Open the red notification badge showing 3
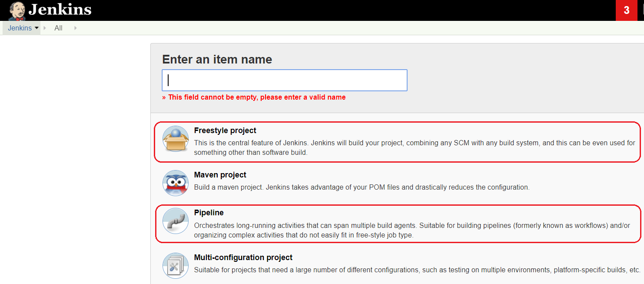The height and width of the screenshot is (284, 644). 626,10
